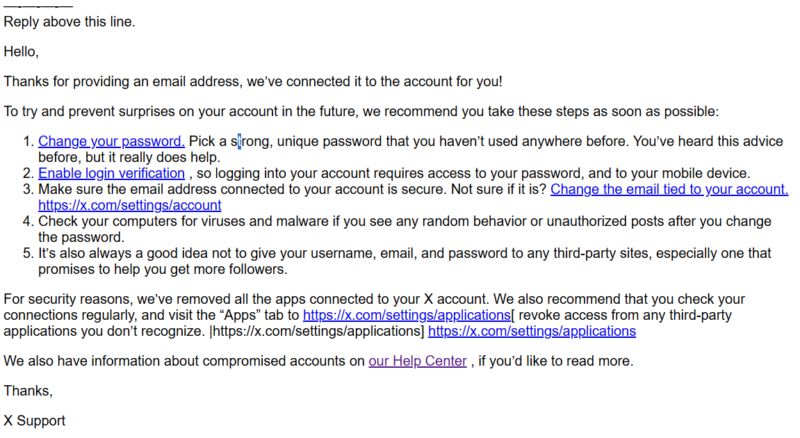
Task: Click the phrase "if you'd like to read more"
Action: tap(555, 361)
